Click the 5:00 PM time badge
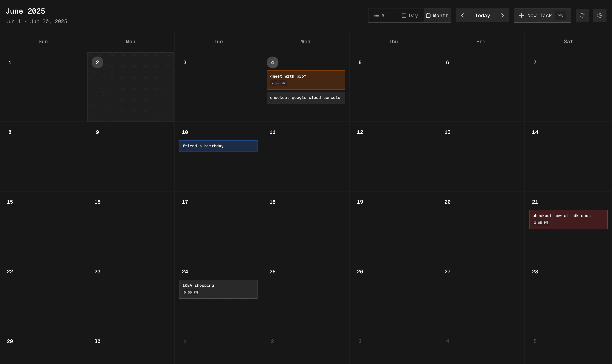The height and width of the screenshot is (364, 612). pos(191,292)
